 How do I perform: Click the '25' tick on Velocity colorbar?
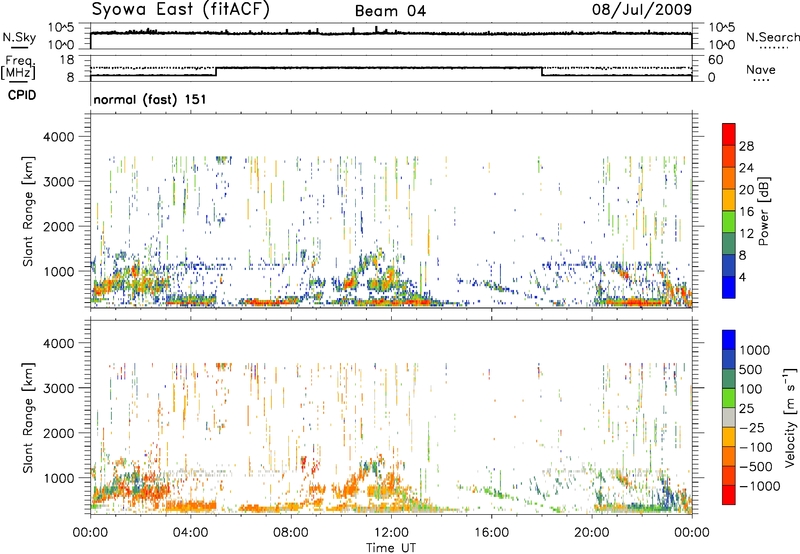point(746,408)
